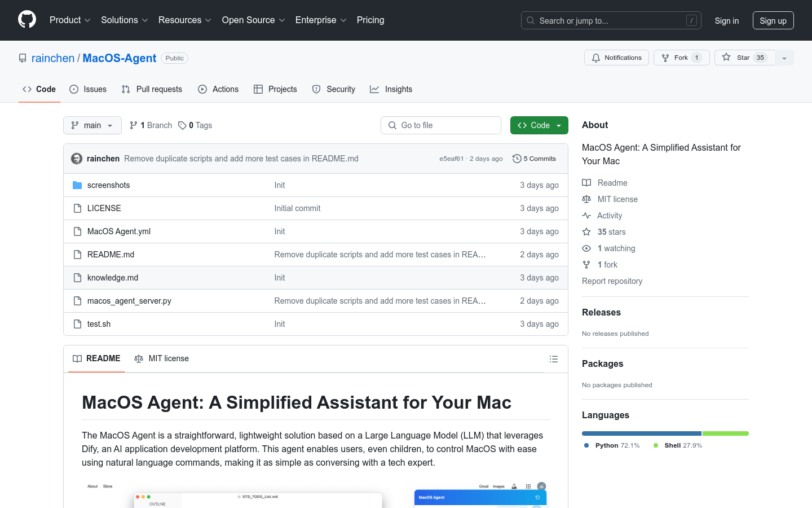Image resolution: width=812 pixels, height=508 pixels.
Task: Open the knowledge.md file
Action: [113, 278]
